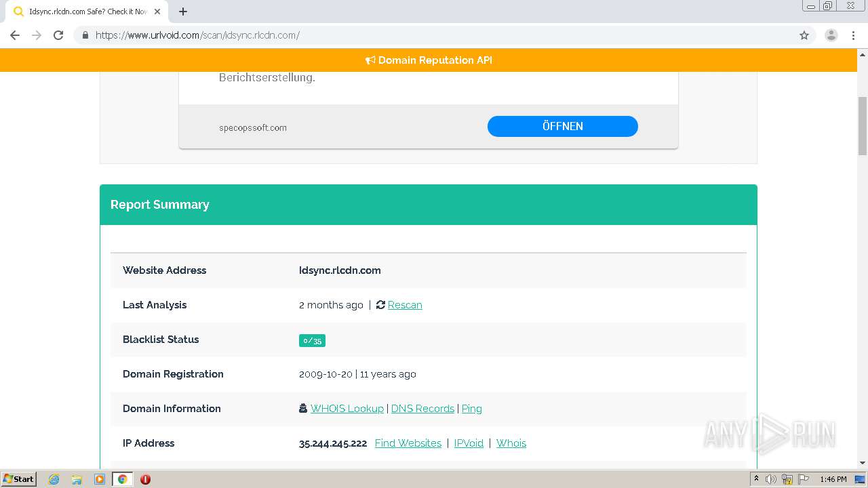This screenshot has height=488, width=868.
Task: Open Chrome three-dot menu
Action: pos(853,35)
